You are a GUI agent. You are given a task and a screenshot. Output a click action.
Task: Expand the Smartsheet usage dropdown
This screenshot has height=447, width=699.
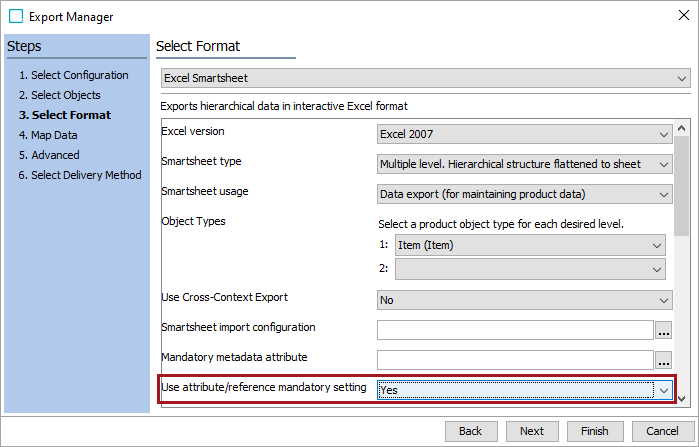(x=524, y=194)
